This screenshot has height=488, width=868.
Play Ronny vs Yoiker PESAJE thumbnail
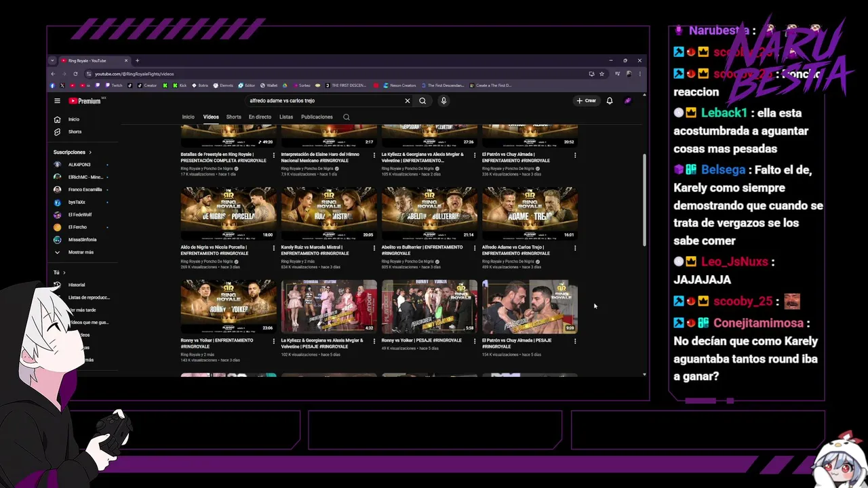[429, 306]
